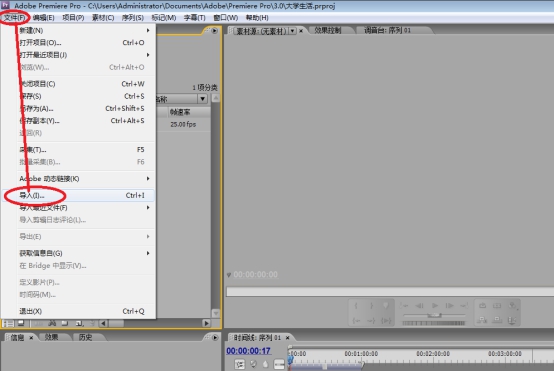The image size is (554, 371).
Task: Switch to the 效果控制 tab
Action: (x=328, y=31)
